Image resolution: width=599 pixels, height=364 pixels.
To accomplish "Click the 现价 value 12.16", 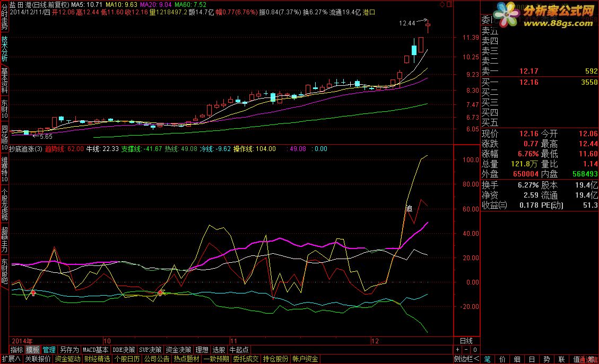I will click(529, 134).
